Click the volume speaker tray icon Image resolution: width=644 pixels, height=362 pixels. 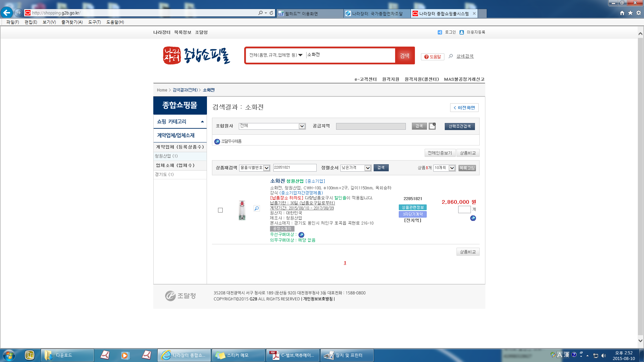(604, 356)
